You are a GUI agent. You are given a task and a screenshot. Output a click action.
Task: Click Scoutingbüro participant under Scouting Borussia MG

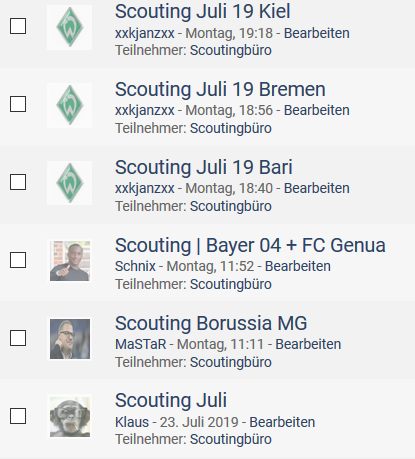pyautogui.click(x=231, y=362)
